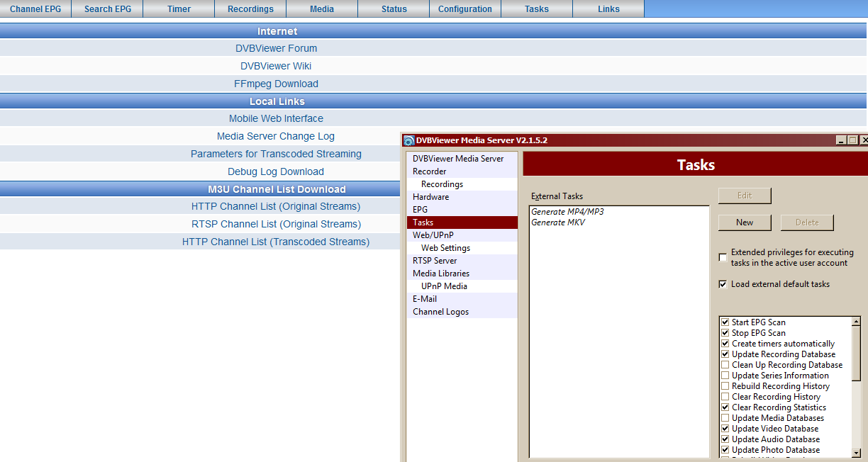Open HTTP Channel List (Transcoded Streams) link
868x462 pixels.
[x=276, y=242]
